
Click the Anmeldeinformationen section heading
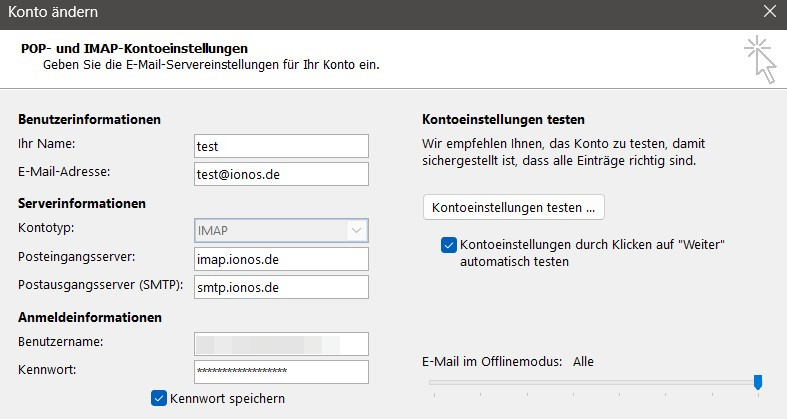click(90, 317)
